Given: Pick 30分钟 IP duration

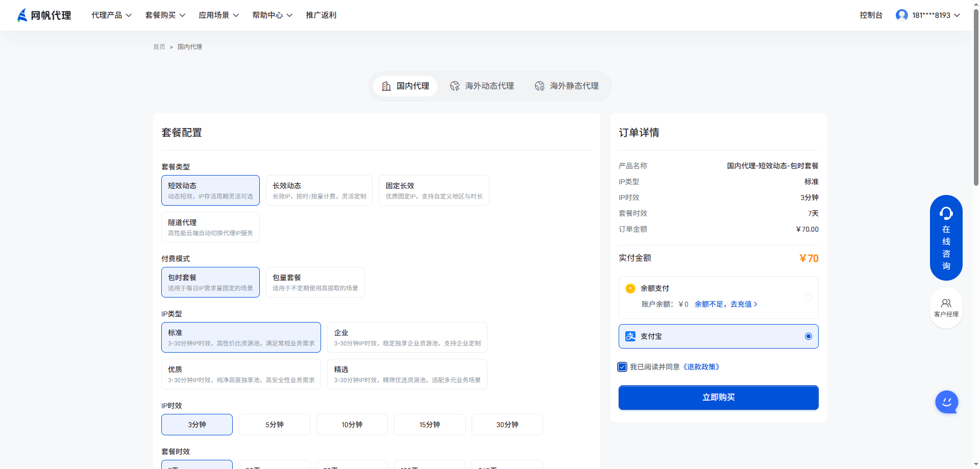Looking at the screenshot, I should click(x=507, y=425).
